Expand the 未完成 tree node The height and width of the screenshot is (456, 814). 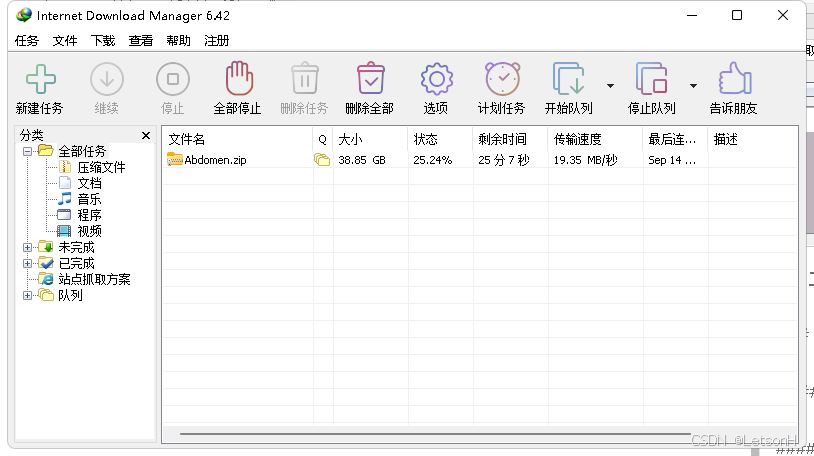click(x=28, y=247)
